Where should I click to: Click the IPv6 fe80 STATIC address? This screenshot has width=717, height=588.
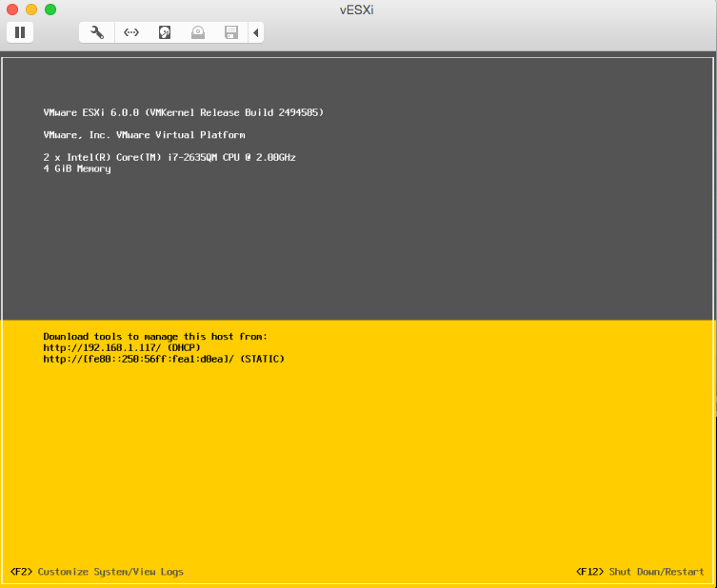click(164, 359)
